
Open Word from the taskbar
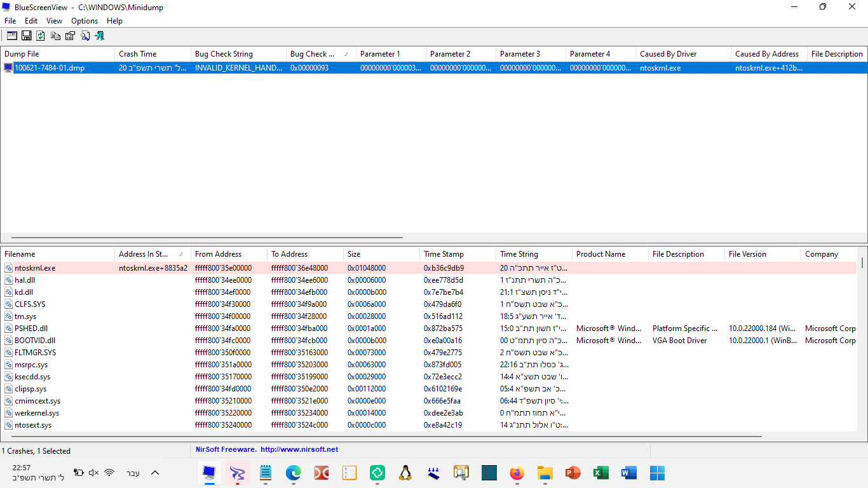tap(628, 473)
